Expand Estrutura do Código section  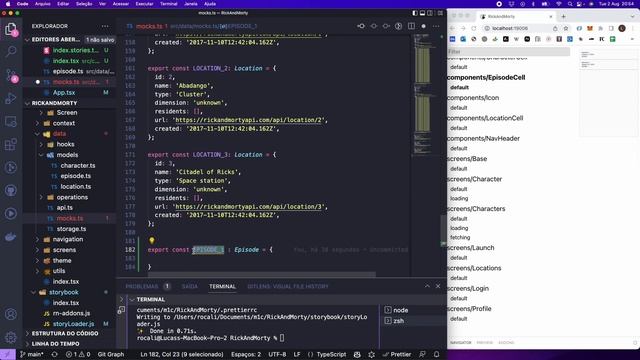tap(65, 333)
